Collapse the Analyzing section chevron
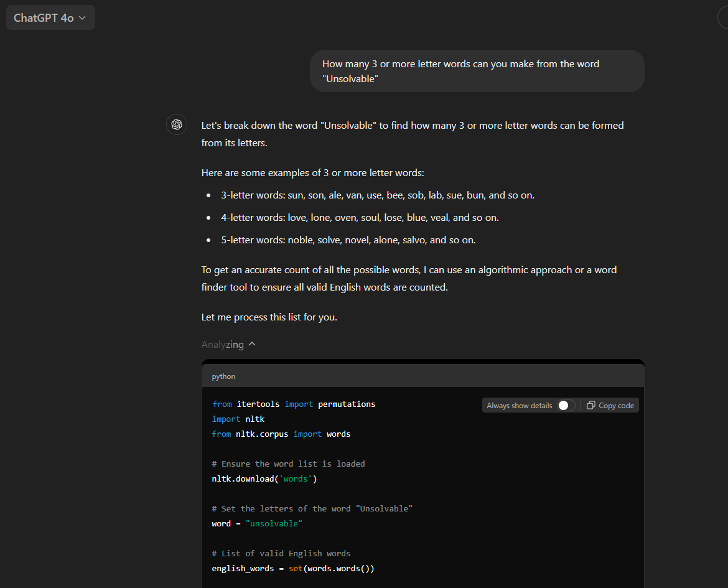This screenshot has height=588, width=728. [x=252, y=344]
